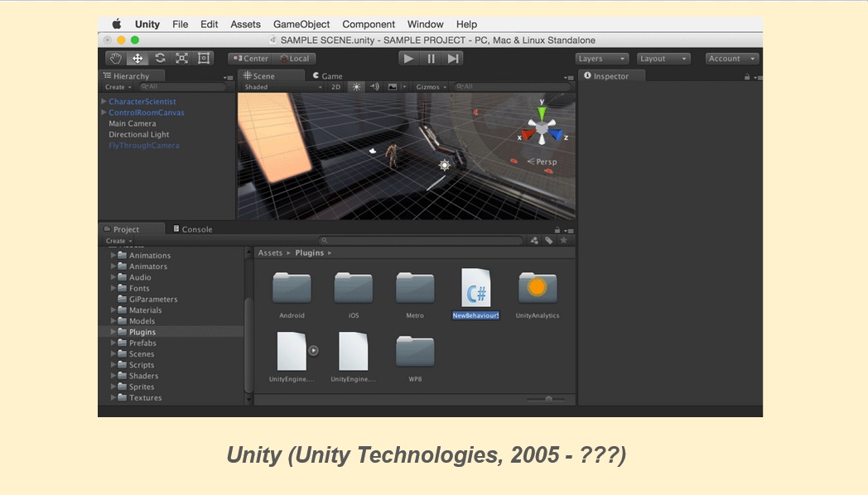Open the Apple menu
This screenshot has width=868, height=495.
(117, 24)
